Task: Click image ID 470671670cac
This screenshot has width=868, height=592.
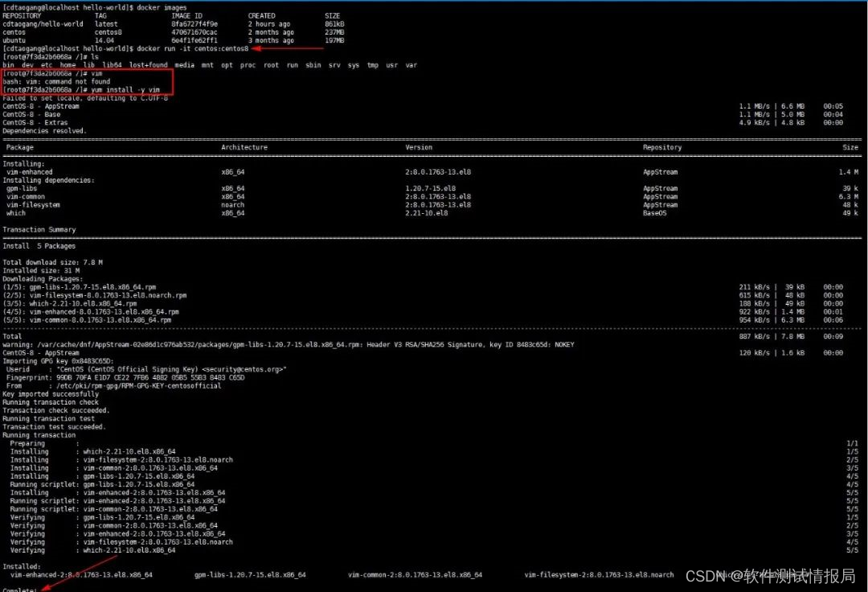Action: [x=194, y=33]
